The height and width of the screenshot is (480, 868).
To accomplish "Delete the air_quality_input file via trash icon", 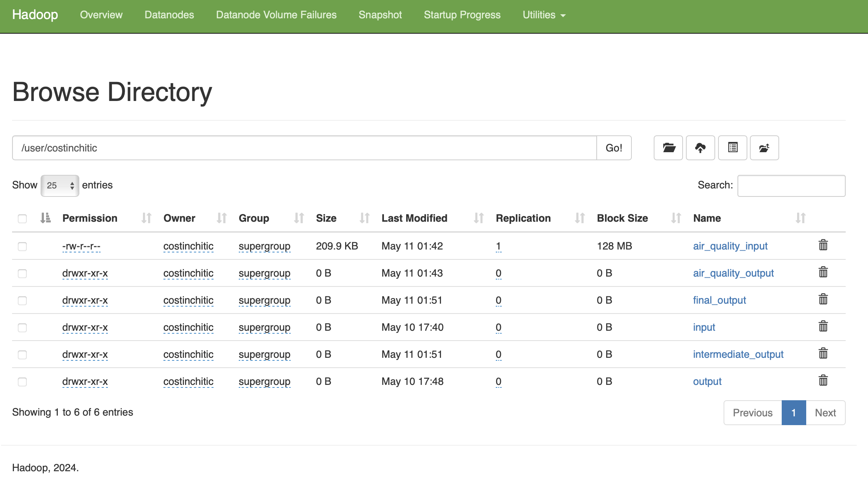I will coord(823,245).
